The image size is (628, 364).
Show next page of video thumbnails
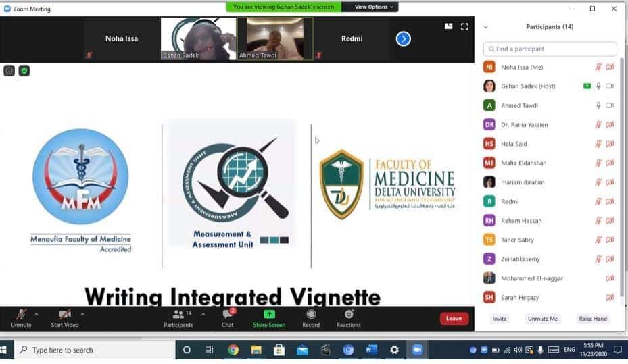[404, 38]
